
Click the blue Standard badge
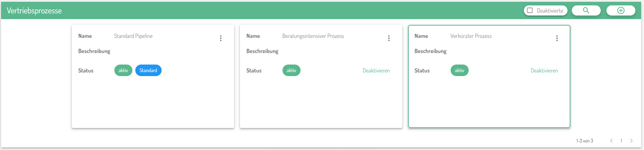point(148,70)
